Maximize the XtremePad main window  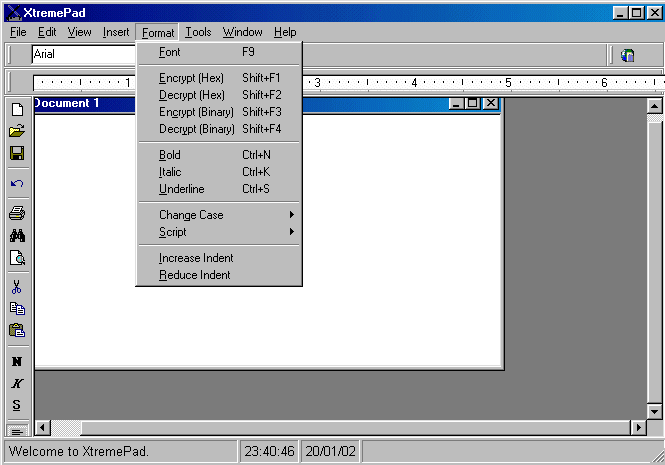(637, 13)
